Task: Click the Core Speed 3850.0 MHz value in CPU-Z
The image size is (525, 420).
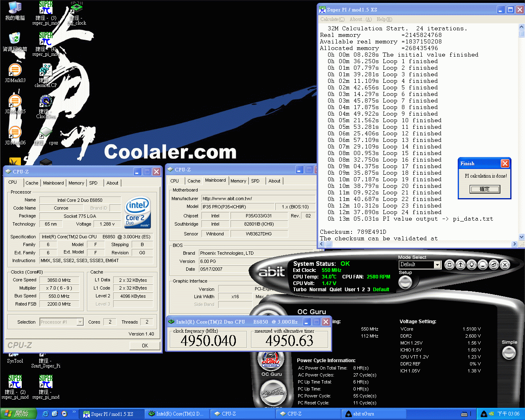Action: click(59, 280)
